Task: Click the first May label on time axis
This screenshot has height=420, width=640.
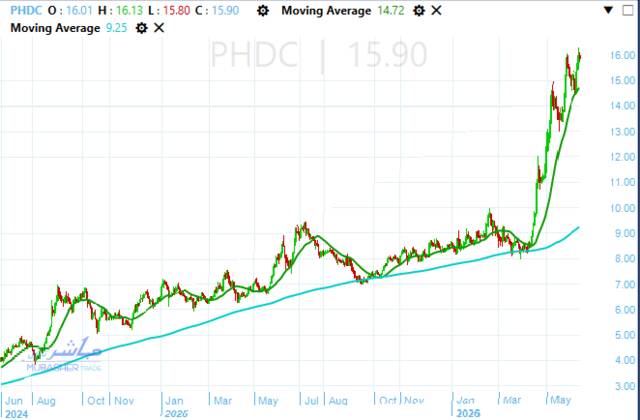Action: tap(268, 401)
